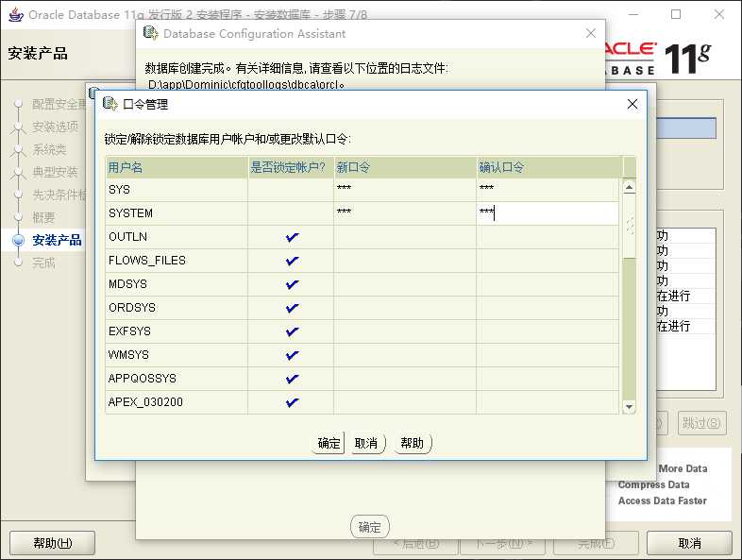Click the 新口令 column header
This screenshot has height=560, width=742.
click(x=405, y=167)
